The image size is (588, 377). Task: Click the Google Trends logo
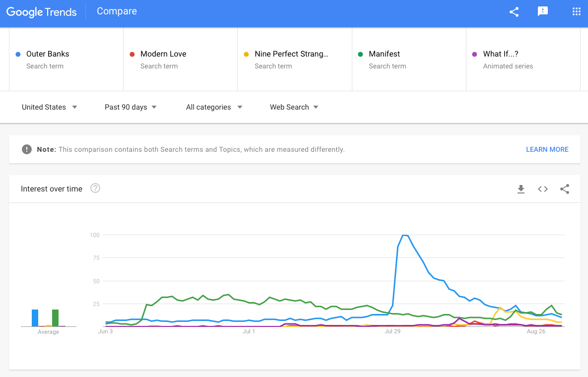[41, 12]
